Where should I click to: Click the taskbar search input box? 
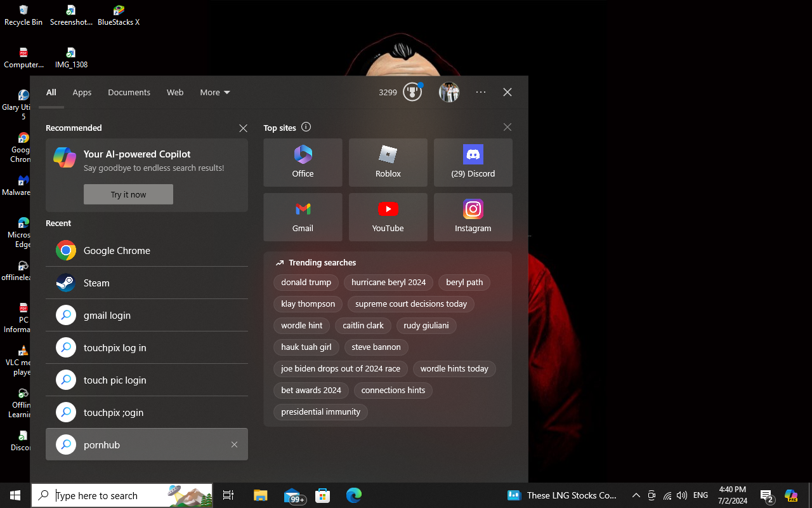click(122, 495)
